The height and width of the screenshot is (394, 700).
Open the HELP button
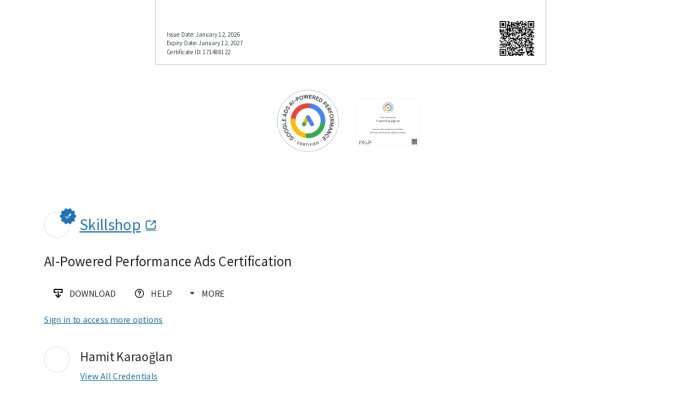154,294
